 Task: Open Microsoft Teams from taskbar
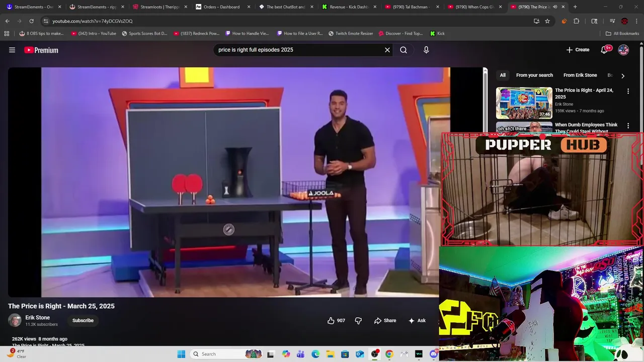point(300,354)
